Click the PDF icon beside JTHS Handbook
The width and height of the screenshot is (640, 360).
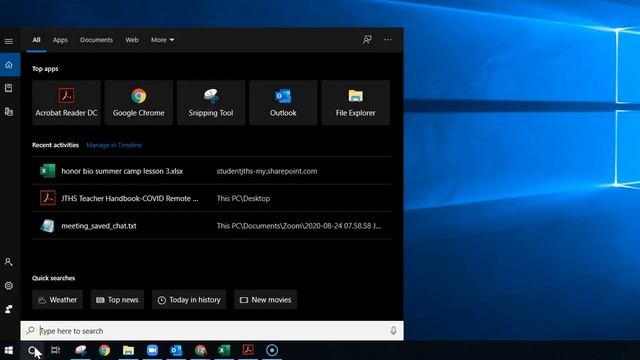pos(47,198)
